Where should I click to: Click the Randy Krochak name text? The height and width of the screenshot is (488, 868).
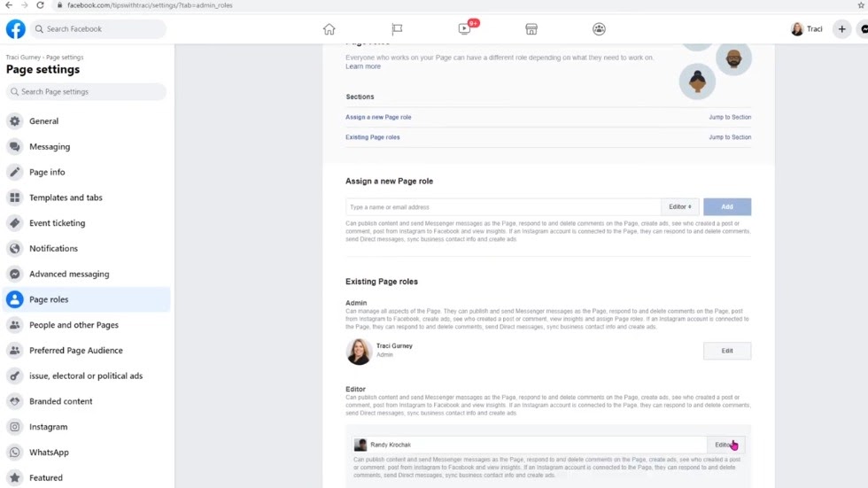coord(391,445)
